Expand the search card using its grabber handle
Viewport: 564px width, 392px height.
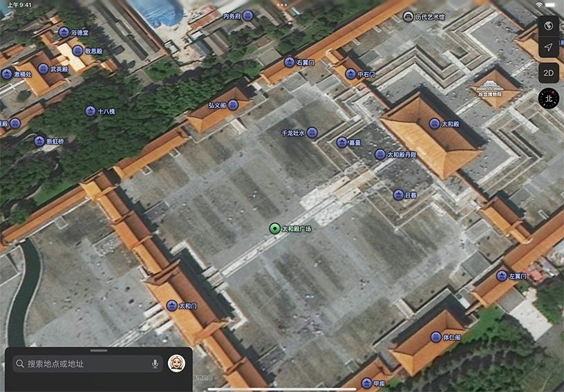click(x=99, y=351)
